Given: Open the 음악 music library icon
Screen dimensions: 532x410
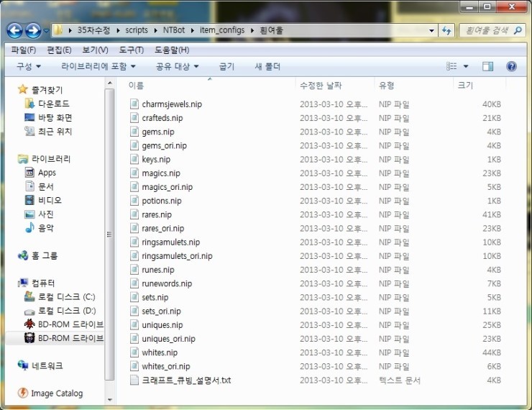Looking at the screenshot, I should [x=30, y=227].
